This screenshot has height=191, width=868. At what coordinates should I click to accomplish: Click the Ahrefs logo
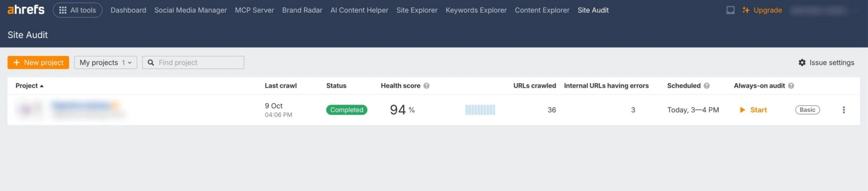26,10
